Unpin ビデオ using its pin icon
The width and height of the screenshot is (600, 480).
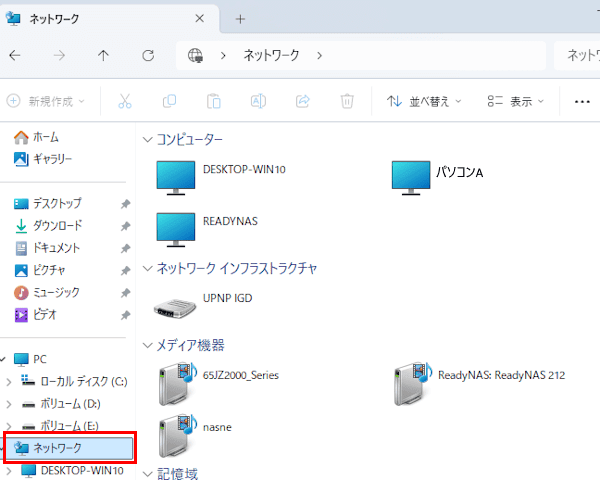click(x=126, y=315)
